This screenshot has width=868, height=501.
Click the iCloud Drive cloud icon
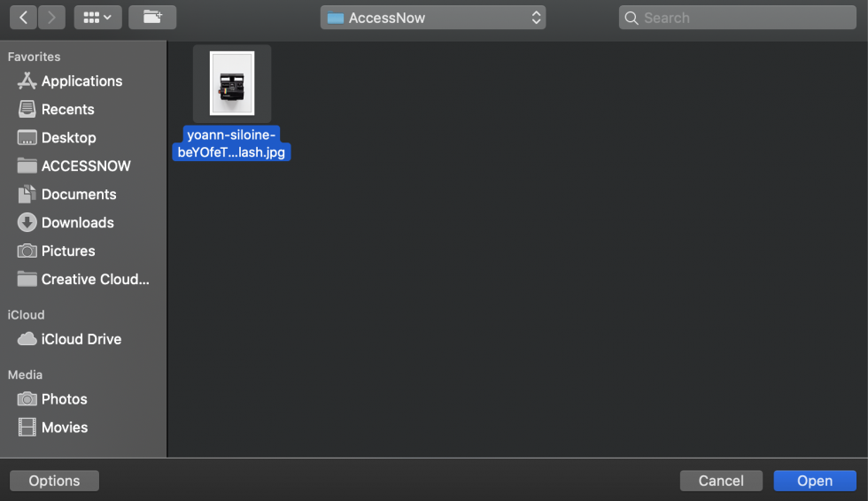(27, 339)
